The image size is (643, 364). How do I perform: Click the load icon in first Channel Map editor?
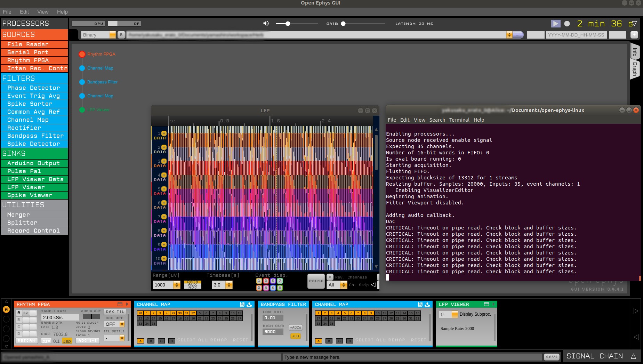pos(249,304)
